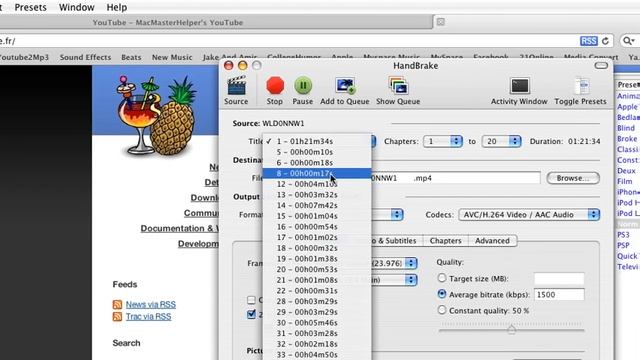
Task: Toggle the checked checkbox in Video panel
Action: (x=251, y=314)
